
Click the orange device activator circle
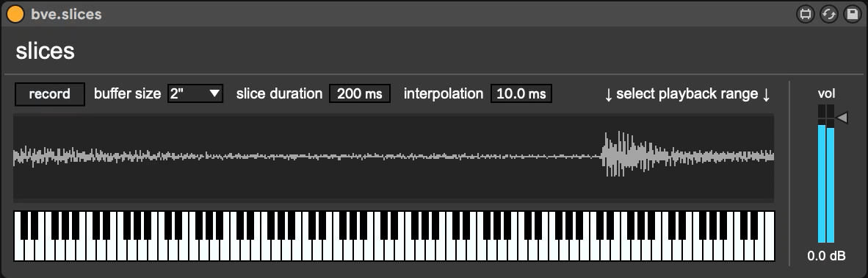[x=15, y=14]
